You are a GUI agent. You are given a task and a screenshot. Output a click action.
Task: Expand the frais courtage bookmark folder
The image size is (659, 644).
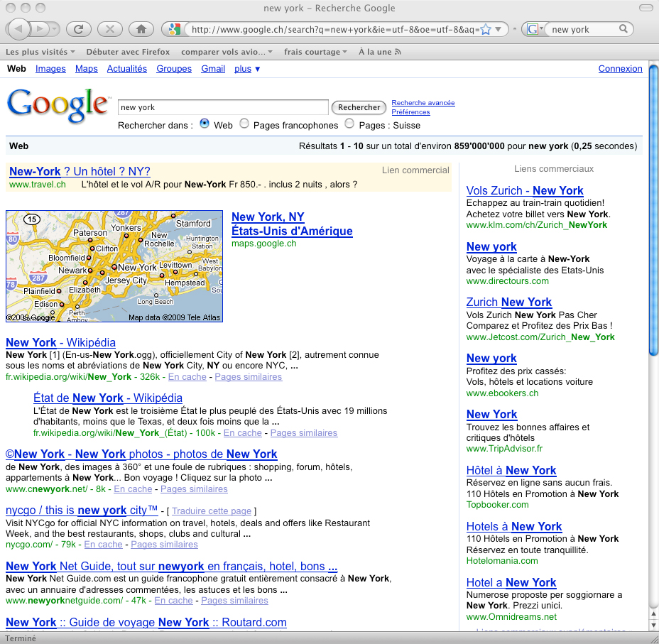pos(315,52)
